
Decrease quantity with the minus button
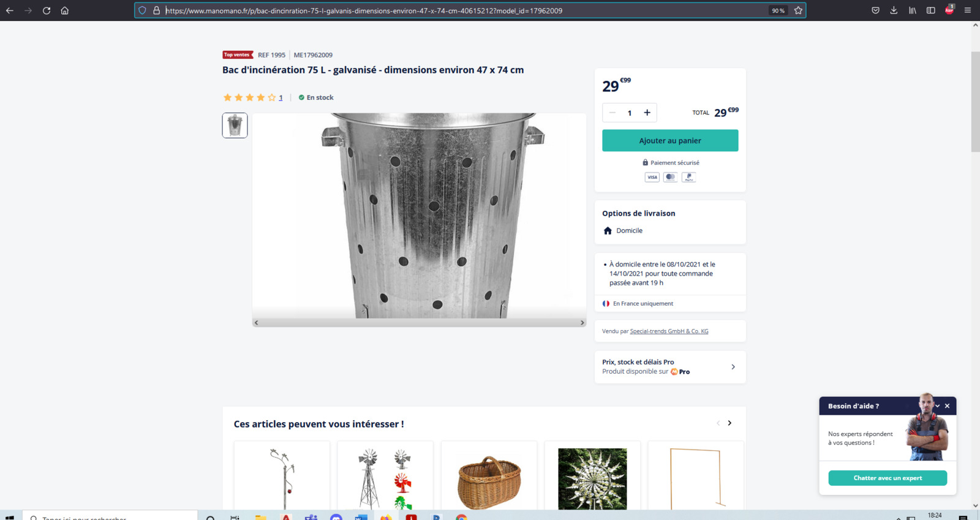[612, 113]
